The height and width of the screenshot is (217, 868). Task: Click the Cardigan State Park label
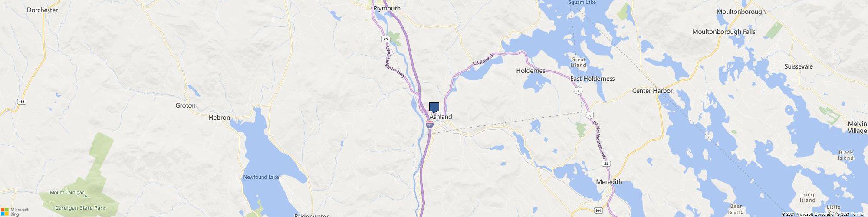point(80,208)
